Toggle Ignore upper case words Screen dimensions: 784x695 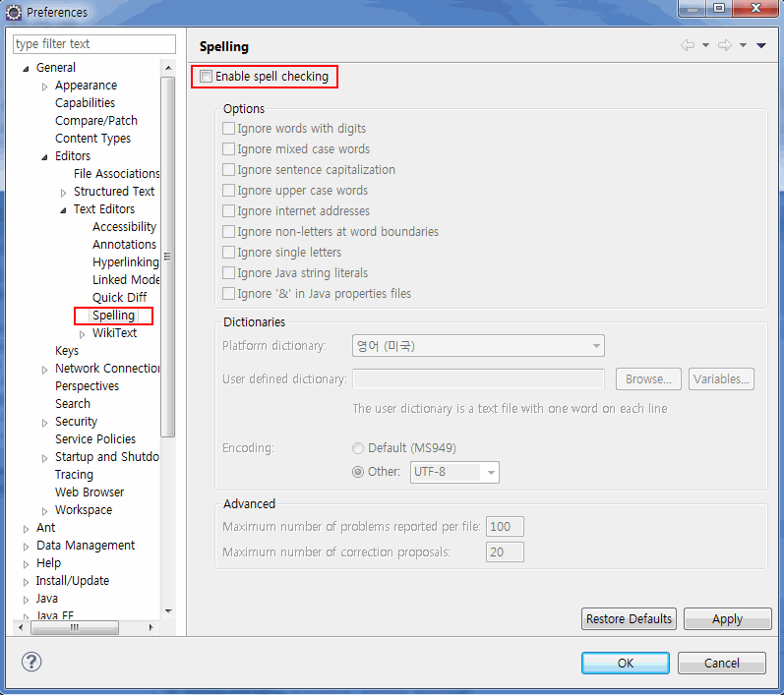point(228,191)
